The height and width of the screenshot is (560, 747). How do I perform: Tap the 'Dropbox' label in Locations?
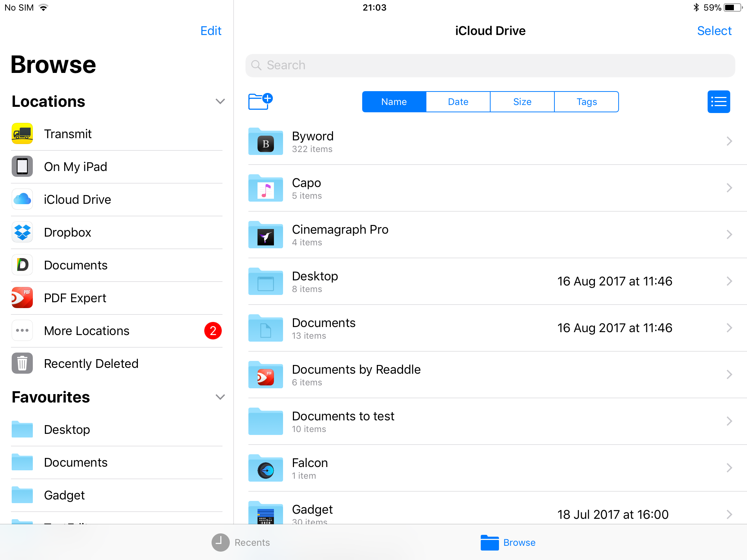[x=67, y=232]
